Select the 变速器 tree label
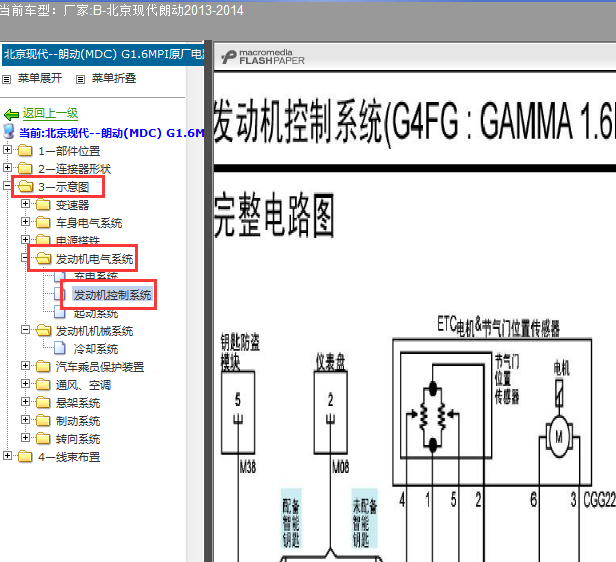Screen dimensions: 616x562 coord(72,205)
